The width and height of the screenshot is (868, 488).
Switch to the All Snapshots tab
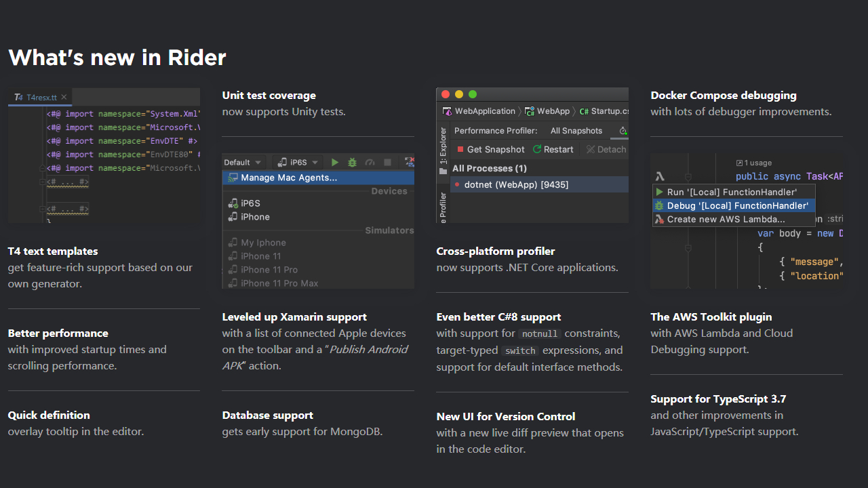(x=576, y=131)
